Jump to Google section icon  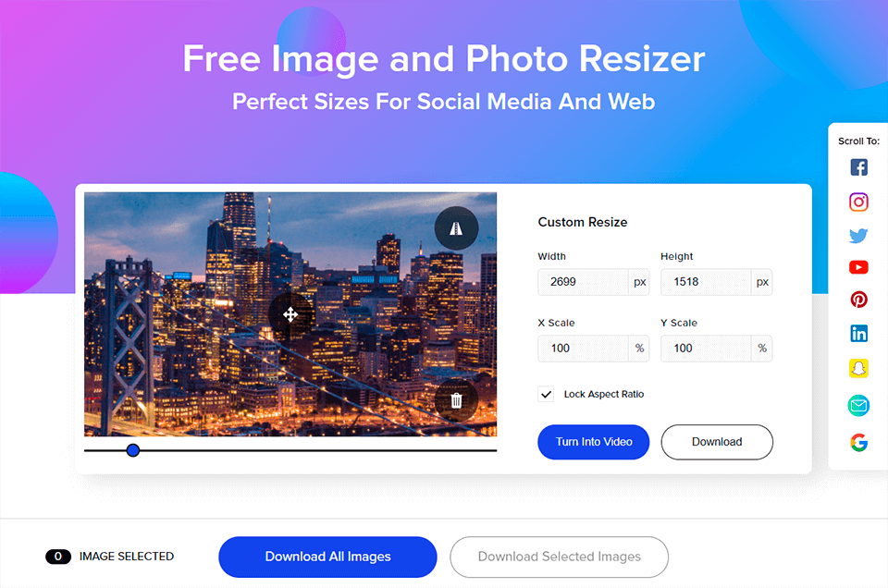(858, 442)
